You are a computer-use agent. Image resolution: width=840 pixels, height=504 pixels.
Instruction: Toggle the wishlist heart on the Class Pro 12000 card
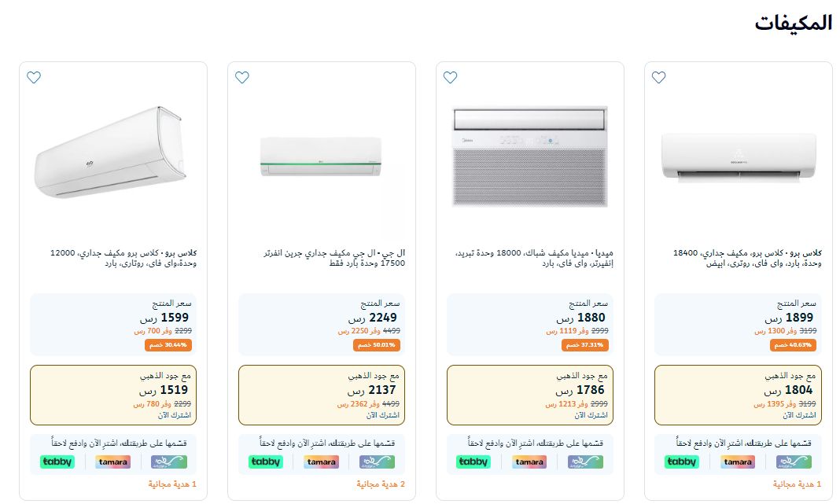tap(34, 77)
